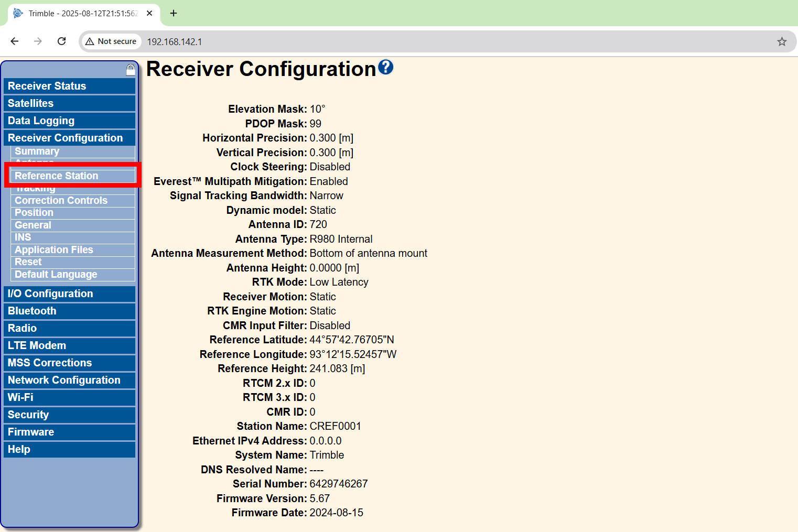Open the Wi-Fi settings menu
This screenshot has width=798, height=532.
[x=20, y=397]
